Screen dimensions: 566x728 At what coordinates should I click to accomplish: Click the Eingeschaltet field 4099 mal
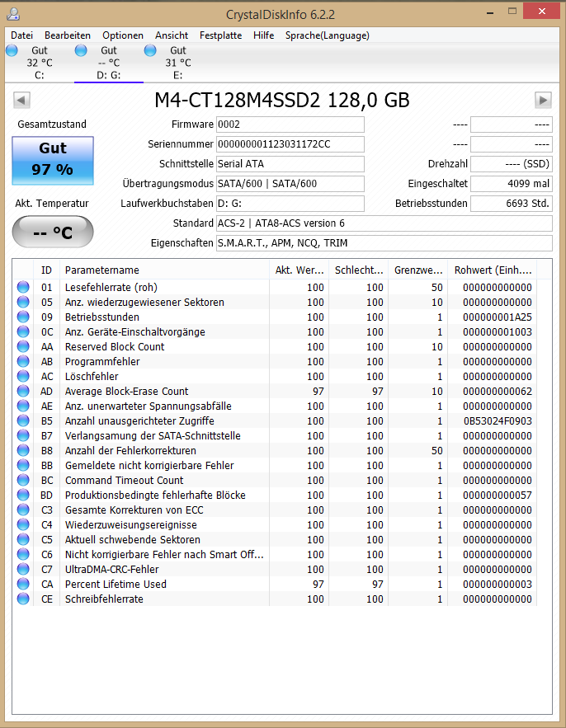[512, 184]
